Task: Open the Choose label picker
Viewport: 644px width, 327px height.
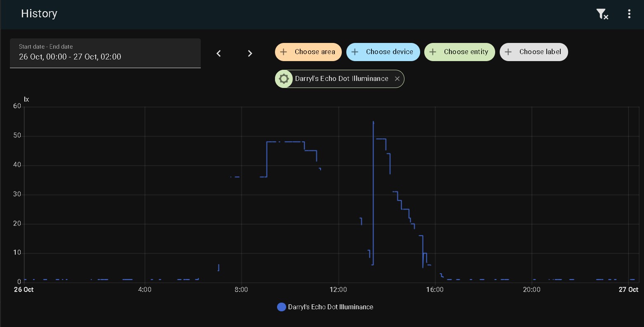Action: tap(540, 52)
